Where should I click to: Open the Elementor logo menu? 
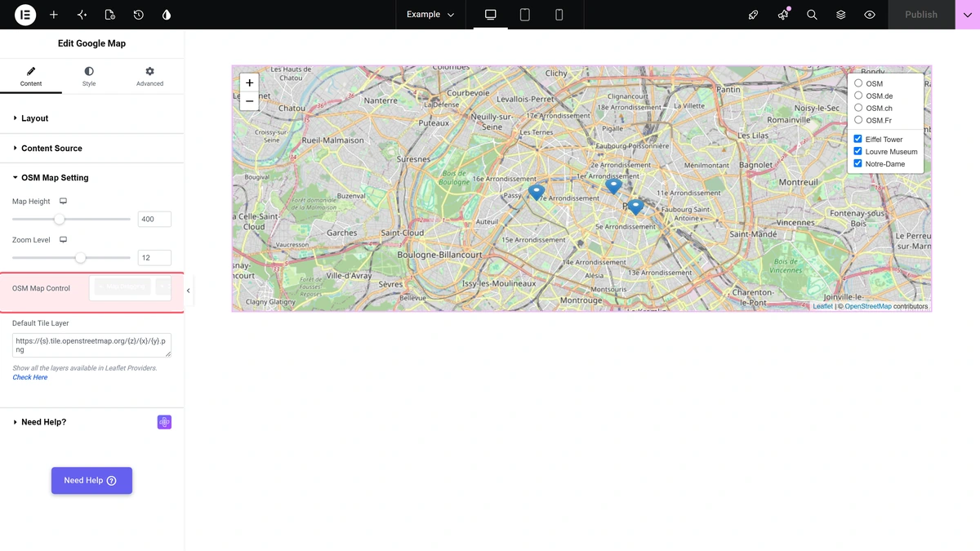(x=25, y=15)
